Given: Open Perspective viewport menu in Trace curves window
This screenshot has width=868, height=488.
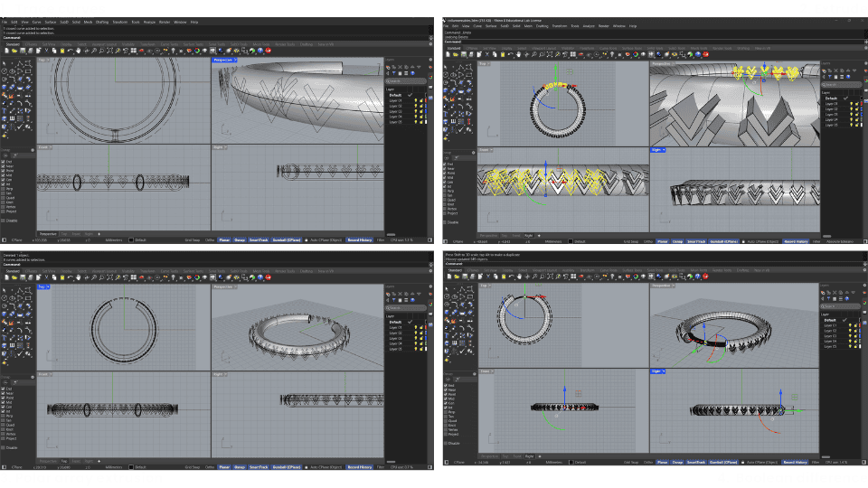Looking at the screenshot, I should (222, 61).
